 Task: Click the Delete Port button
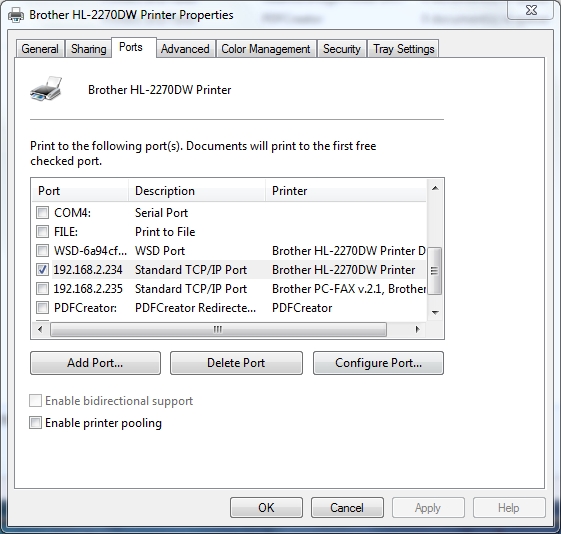[x=236, y=363]
